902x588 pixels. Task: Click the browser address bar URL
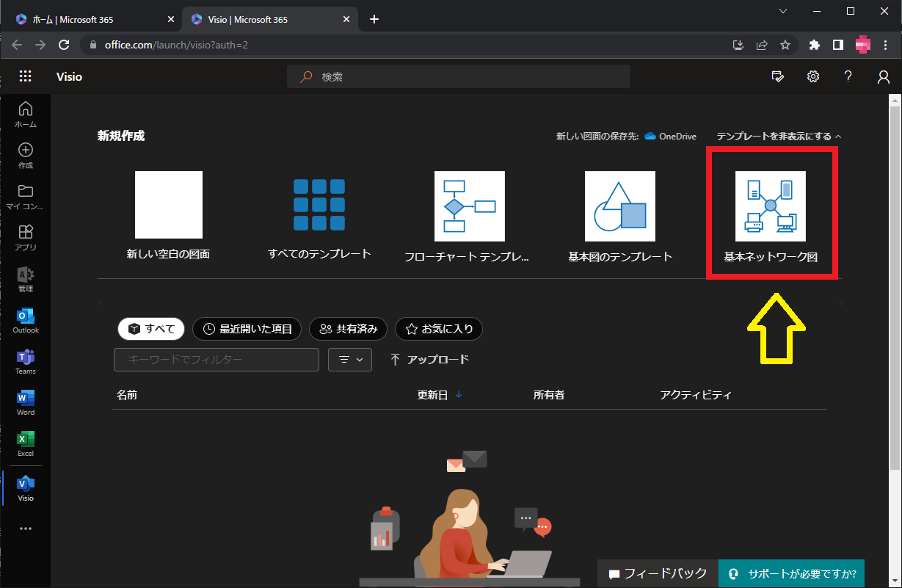(176, 45)
